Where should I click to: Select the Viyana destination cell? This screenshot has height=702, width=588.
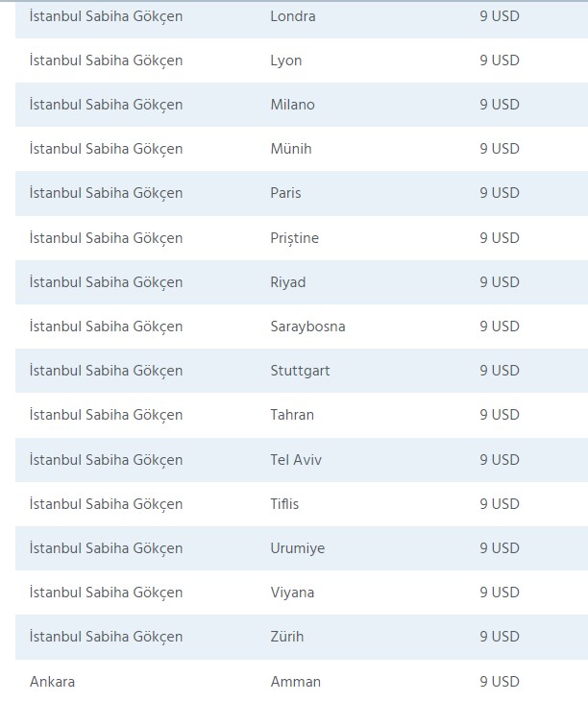[x=292, y=593]
